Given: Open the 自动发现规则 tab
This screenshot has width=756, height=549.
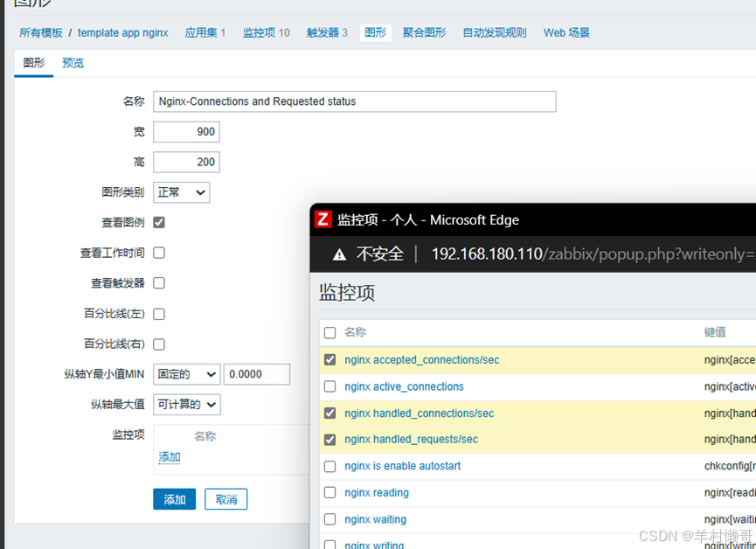Looking at the screenshot, I should click(494, 33).
